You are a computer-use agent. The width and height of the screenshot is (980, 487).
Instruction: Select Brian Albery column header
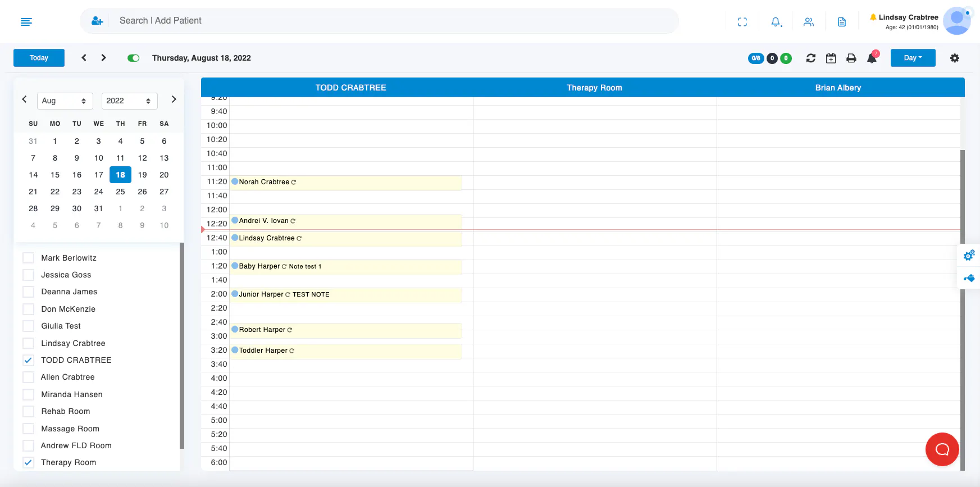pos(838,88)
